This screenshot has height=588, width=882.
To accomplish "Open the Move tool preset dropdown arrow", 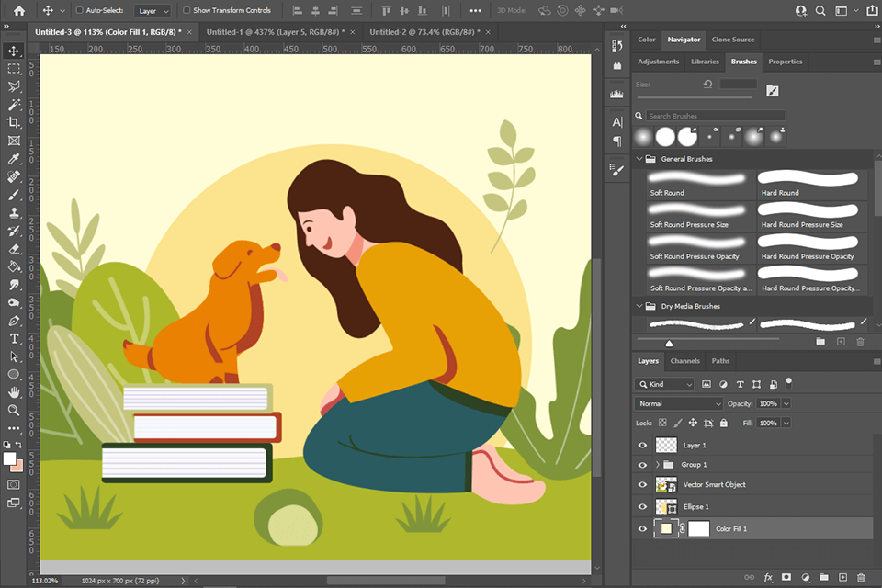I will pos(62,11).
